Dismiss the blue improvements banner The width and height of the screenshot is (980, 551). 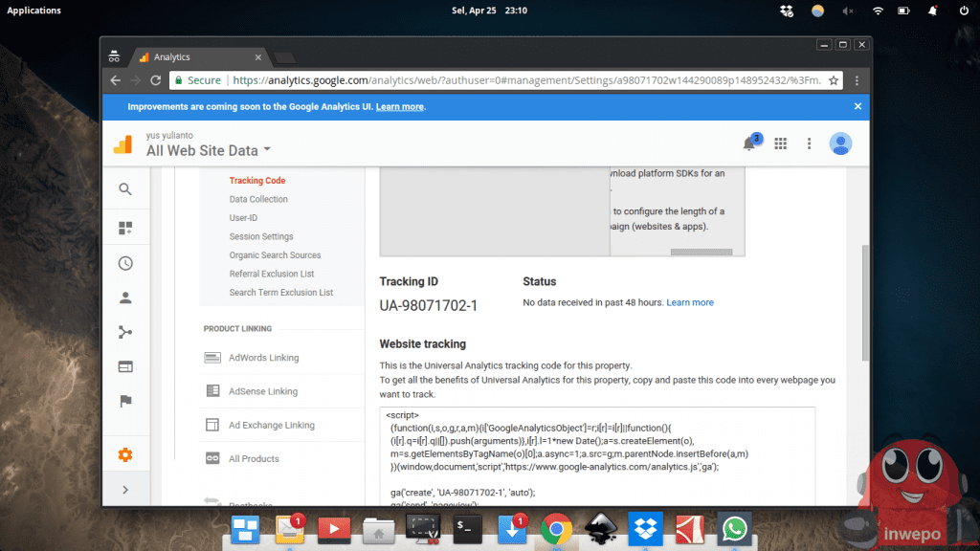click(x=857, y=106)
